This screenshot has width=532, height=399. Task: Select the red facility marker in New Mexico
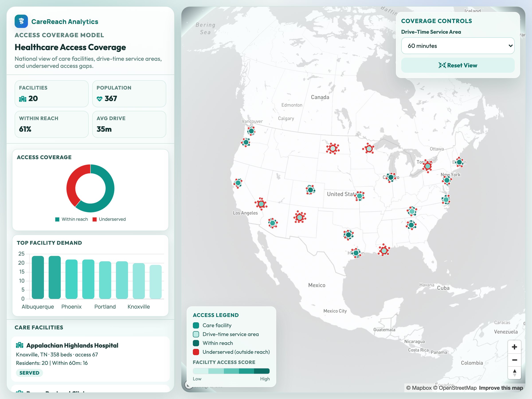300,217
